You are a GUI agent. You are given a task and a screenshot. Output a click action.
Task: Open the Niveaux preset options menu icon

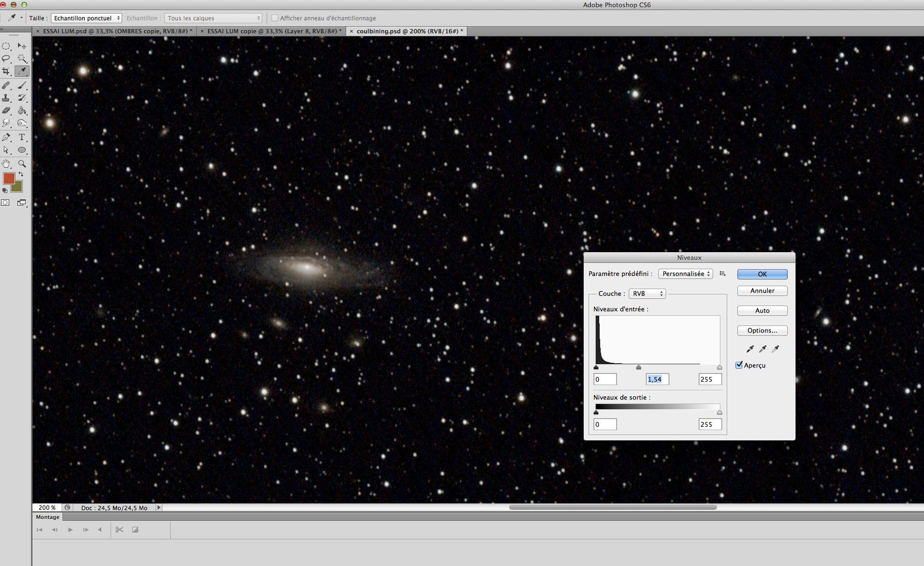[x=723, y=274]
